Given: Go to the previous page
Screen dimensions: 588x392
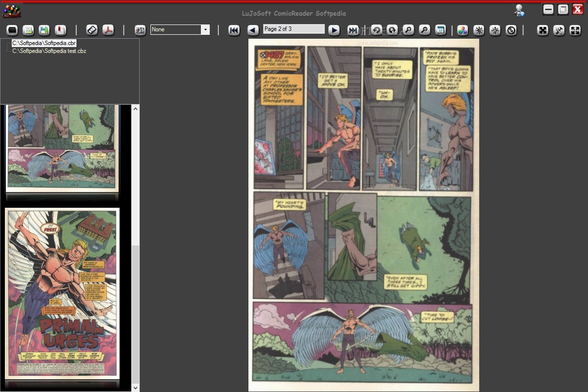Looking at the screenshot, I should click(x=253, y=30).
